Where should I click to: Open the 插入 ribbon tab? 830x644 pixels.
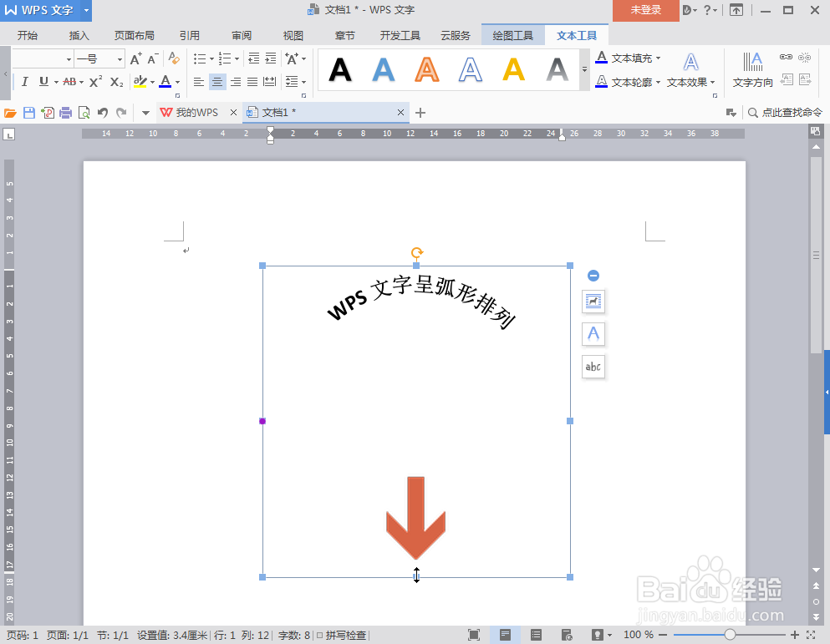tap(79, 35)
